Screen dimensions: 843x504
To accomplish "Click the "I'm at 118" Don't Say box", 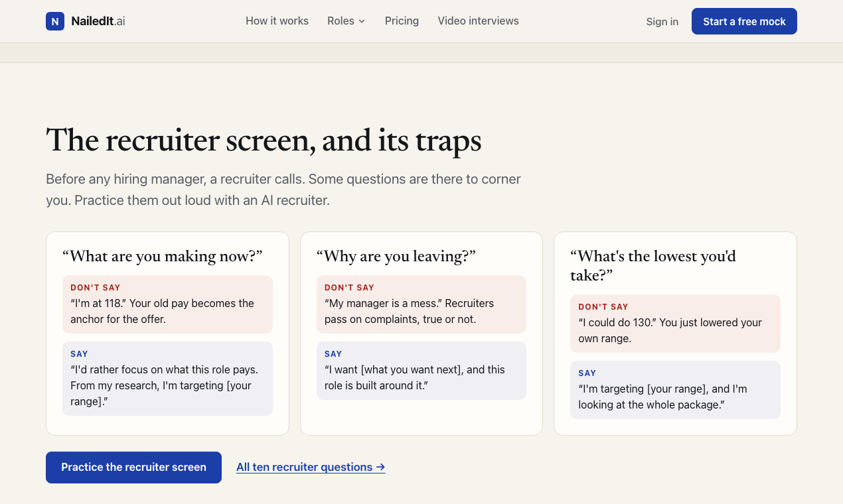I will coord(167,304).
